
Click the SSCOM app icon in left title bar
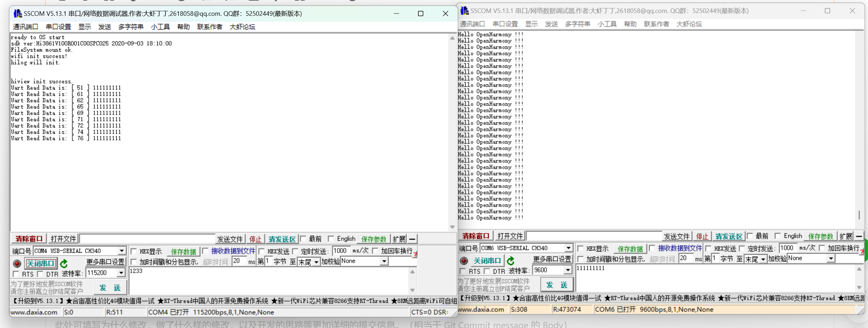[x=18, y=13]
